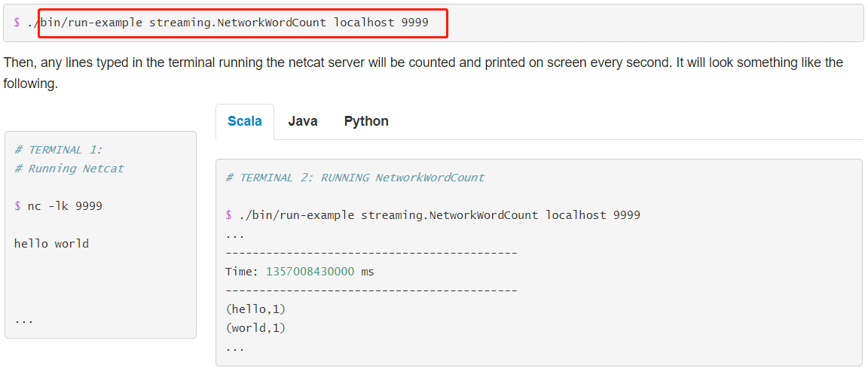Click the ellipsis at bottom of Terminal 1 block

tap(24, 321)
